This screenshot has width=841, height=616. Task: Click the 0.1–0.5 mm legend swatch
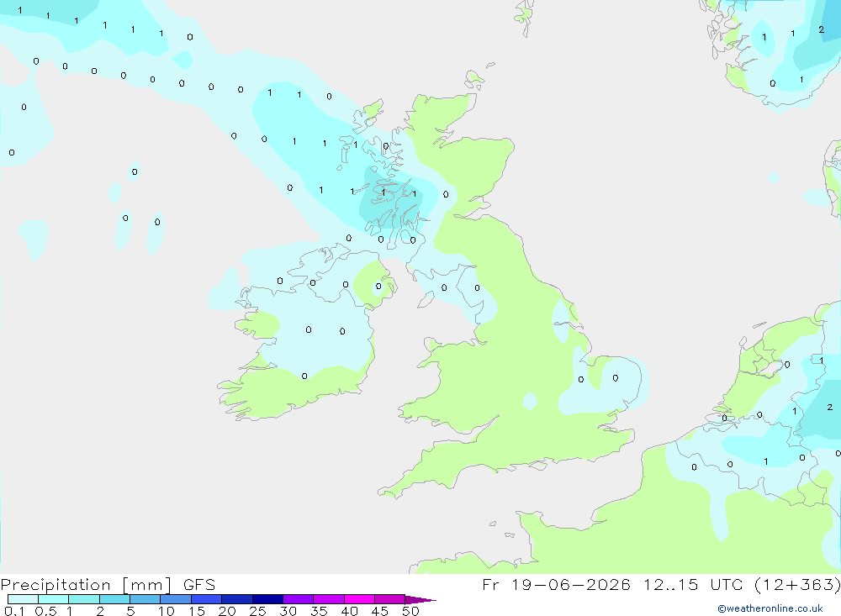click(x=23, y=599)
